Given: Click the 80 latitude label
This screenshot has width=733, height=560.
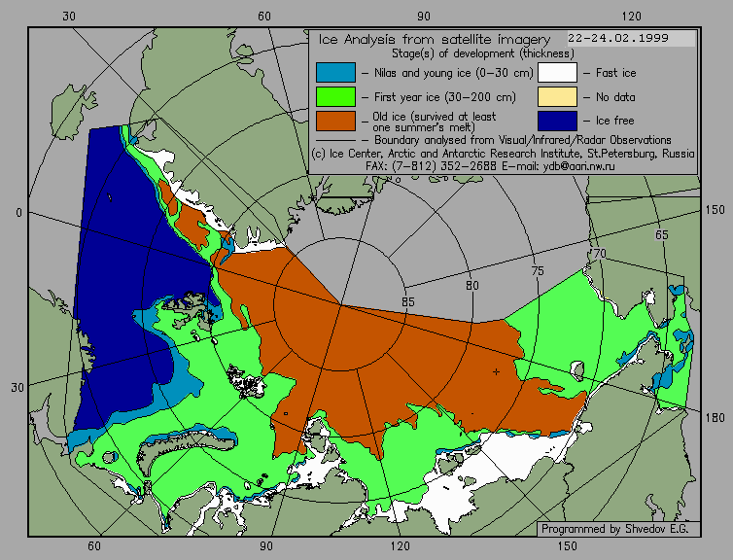Looking at the screenshot, I should [472, 285].
